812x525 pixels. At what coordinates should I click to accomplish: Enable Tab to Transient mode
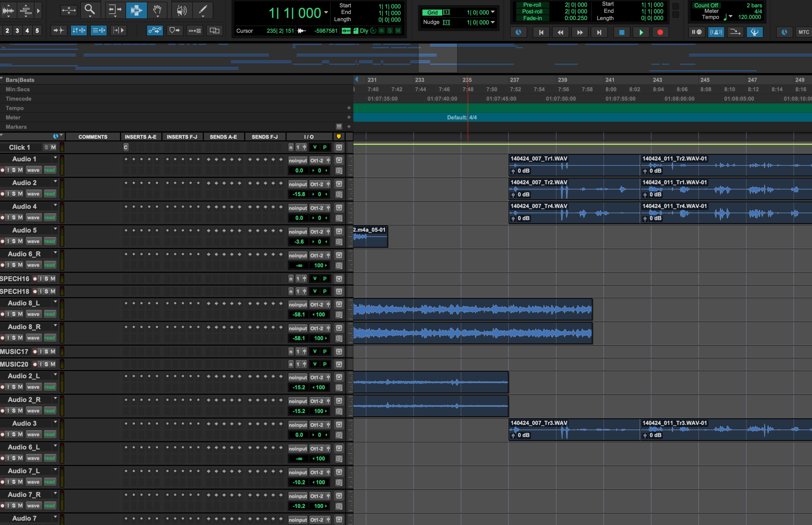59,30
